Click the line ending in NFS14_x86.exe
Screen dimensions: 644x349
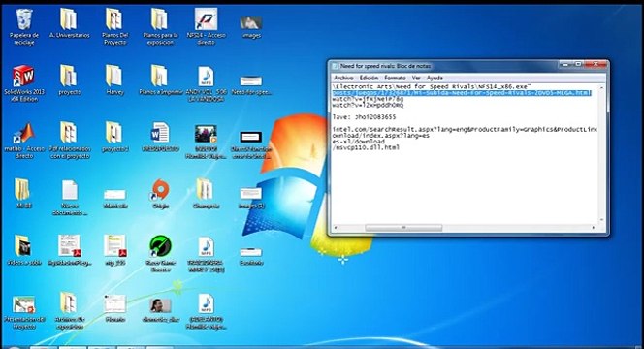(432, 87)
